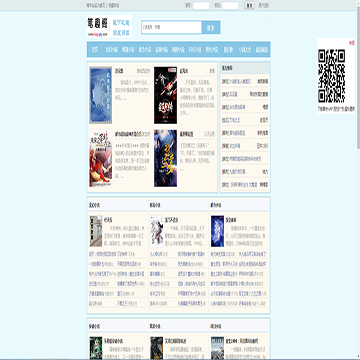Click the QR code image on the right

coord(331,76)
